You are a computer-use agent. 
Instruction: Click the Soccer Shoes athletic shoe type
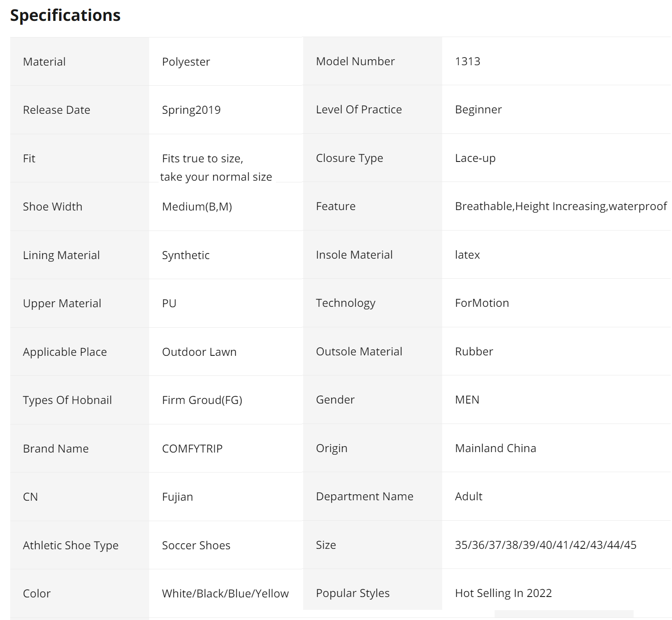196,545
